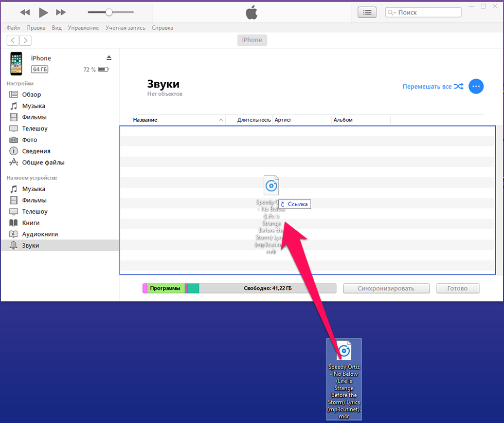This screenshot has height=423, width=504.
Task: Select Обзор in the sidebar
Action: pyautogui.click(x=31, y=95)
